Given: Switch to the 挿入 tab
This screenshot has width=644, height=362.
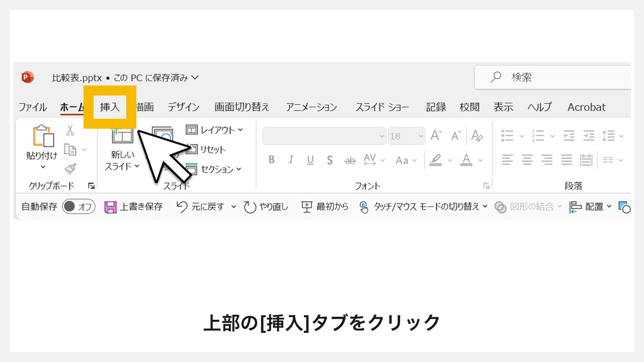Looking at the screenshot, I should tap(110, 107).
